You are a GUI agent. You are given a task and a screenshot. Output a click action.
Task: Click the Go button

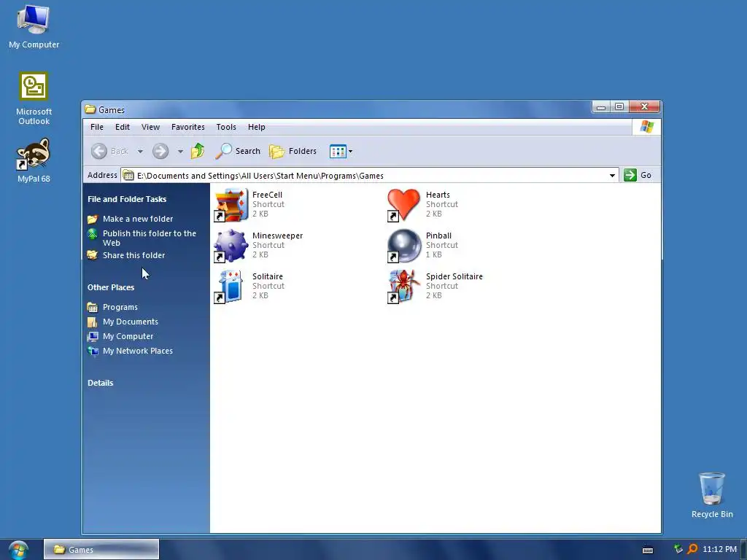click(x=638, y=175)
